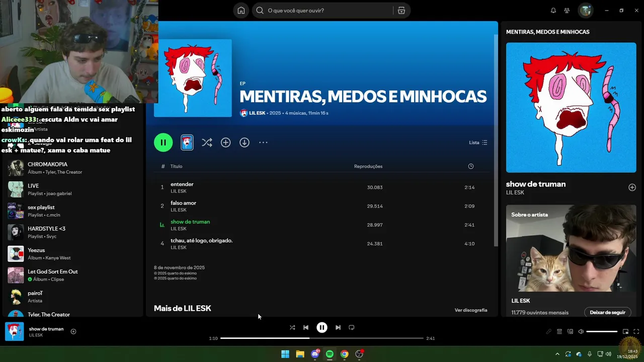
Task: Open the user profile avatar menu
Action: click(585, 10)
